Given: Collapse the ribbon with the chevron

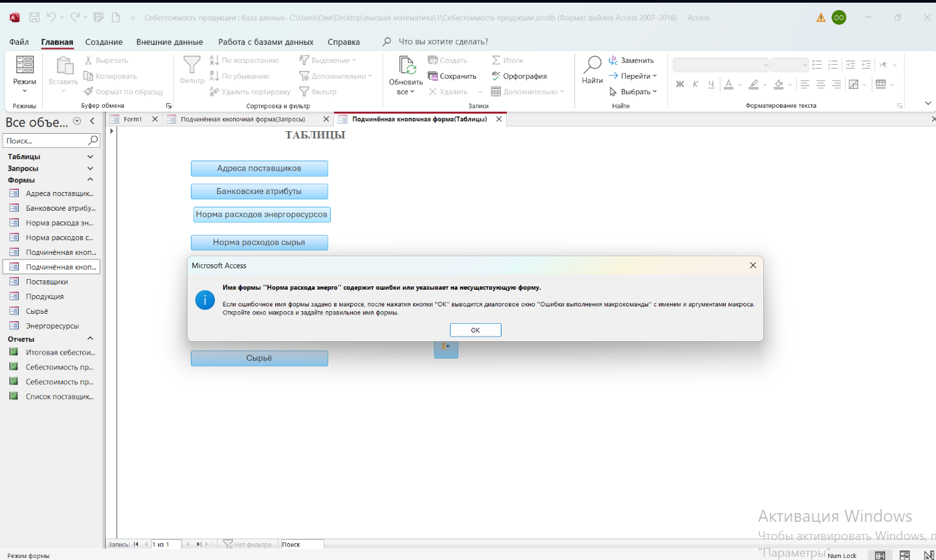Looking at the screenshot, I should tap(928, 103).
